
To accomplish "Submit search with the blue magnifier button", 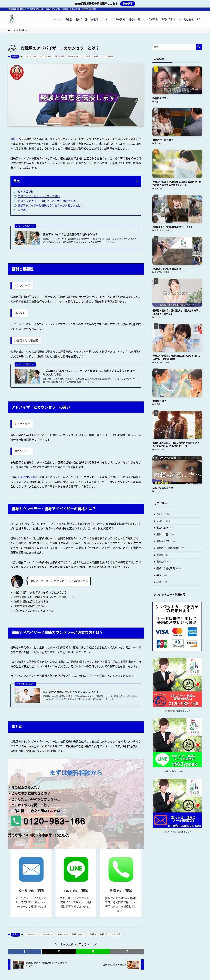I will (x=199, y=47).
